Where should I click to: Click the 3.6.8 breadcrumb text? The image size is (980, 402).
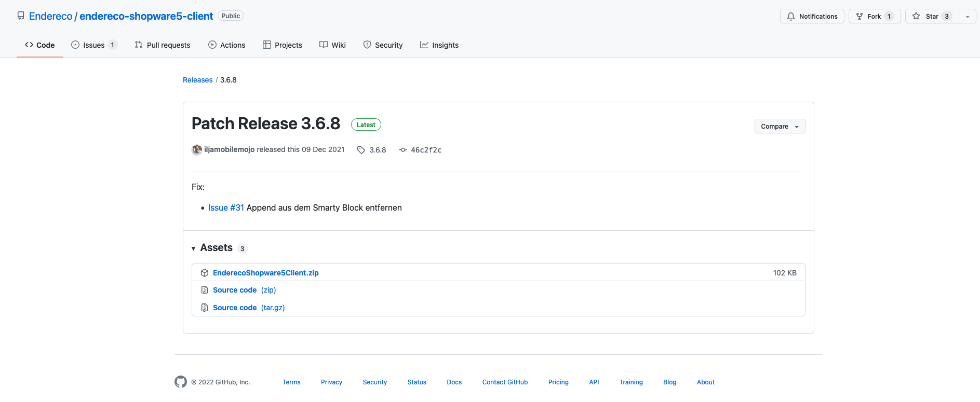pos(229,80)
